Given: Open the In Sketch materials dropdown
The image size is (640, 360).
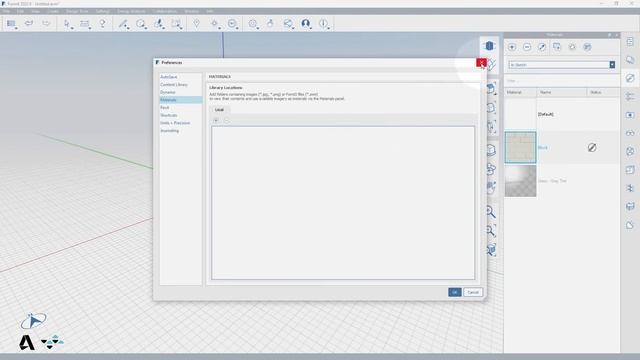Looking at the screenshot, I should click(x=562, y=64).
